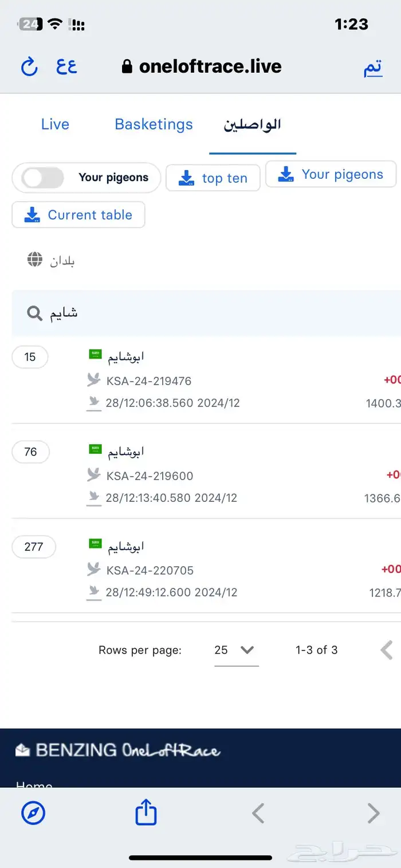Go to previous page with pagination chevron
Screen dimensions: 401x868
(387, 650)
